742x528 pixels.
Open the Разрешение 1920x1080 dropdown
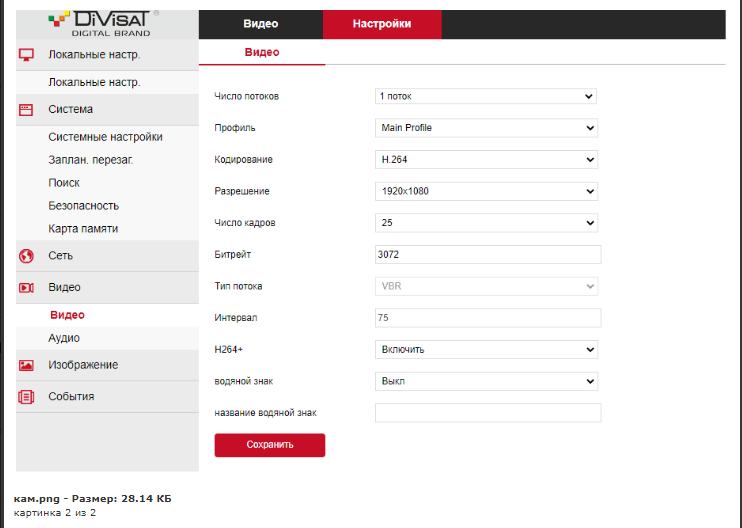[x=486, y=191]
